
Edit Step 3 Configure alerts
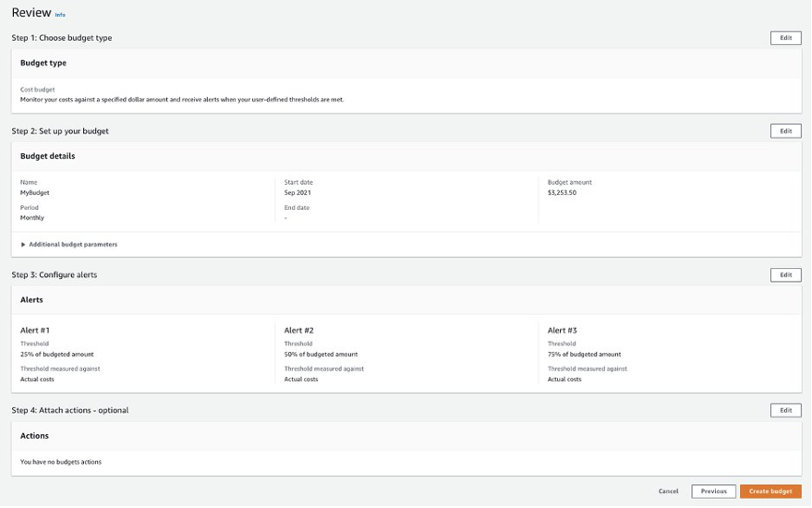tap(785, 275)
